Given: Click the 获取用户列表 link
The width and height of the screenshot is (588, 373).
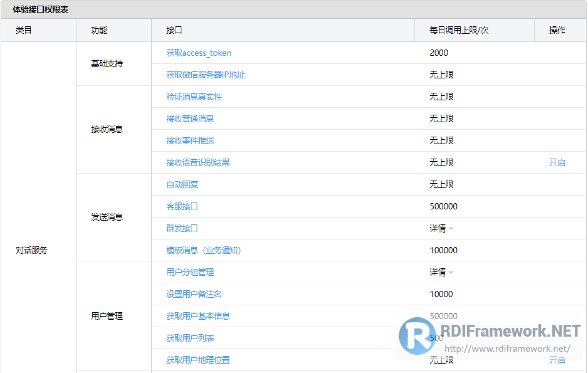Looking at the screenshot, I should (x=190, y=339).
